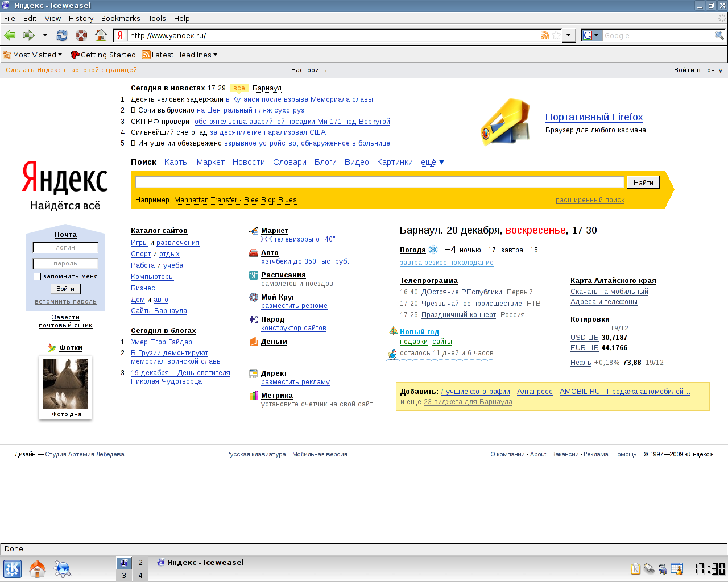Expand the Latest Headlines feed dropdown
The width and height of the screenshot is (728, 582).
[x=180, y=55]
